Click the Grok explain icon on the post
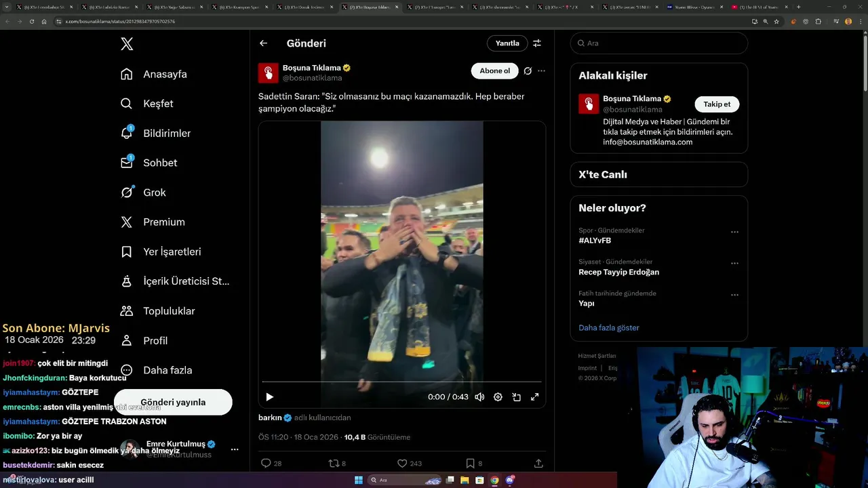Screen dimensions: 868x488 [x=528, y=71]
